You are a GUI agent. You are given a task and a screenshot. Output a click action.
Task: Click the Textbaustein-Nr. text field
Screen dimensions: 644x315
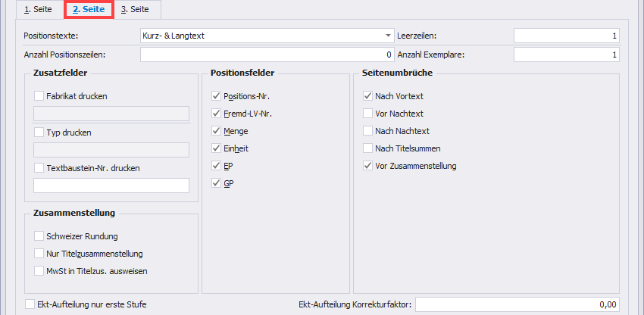pyautogui.click(x=111, y=186)
